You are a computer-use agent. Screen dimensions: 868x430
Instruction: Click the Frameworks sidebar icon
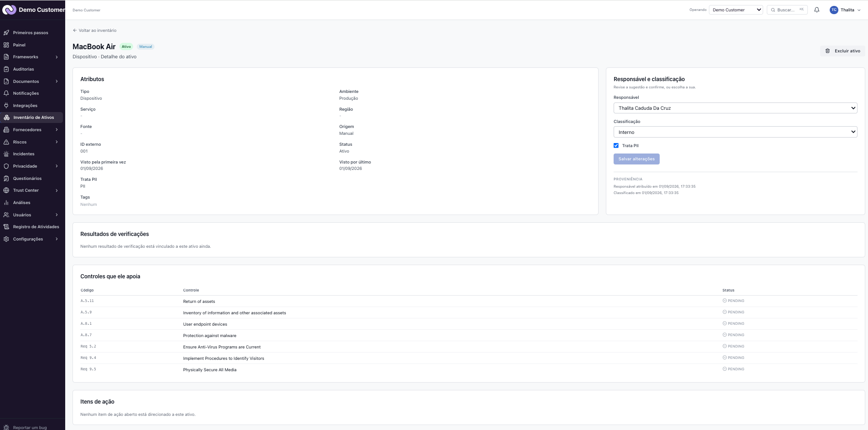(x=6, y=57)
